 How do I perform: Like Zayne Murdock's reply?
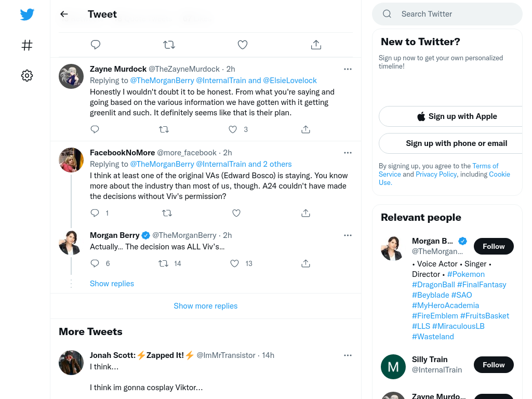click(x=232, y=129)
